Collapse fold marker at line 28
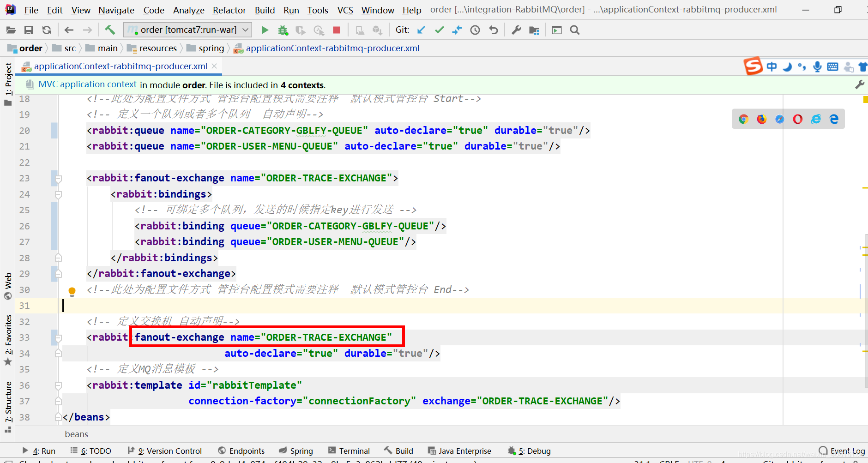This screenshot has height=463, width=868. tap(58, 258)
